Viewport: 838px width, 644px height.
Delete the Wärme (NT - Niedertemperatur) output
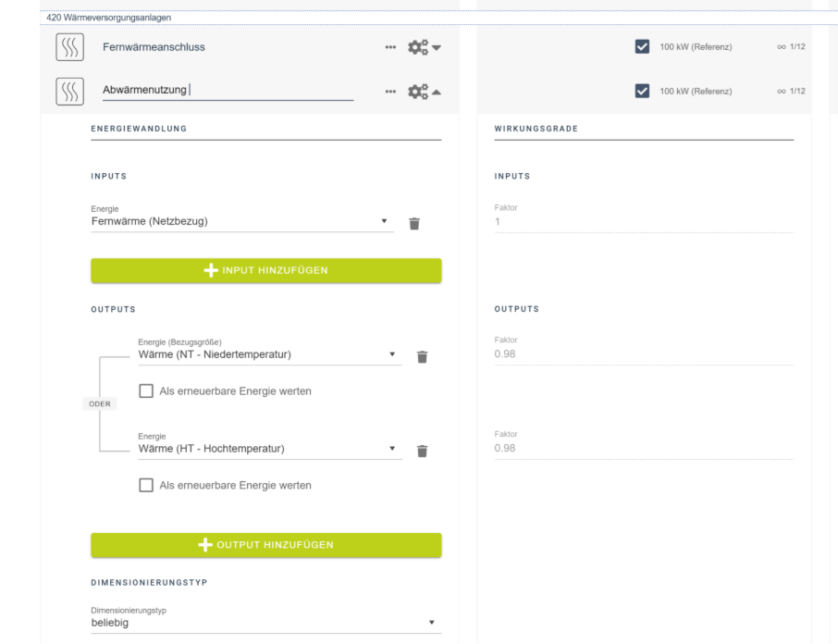point(422,356)
